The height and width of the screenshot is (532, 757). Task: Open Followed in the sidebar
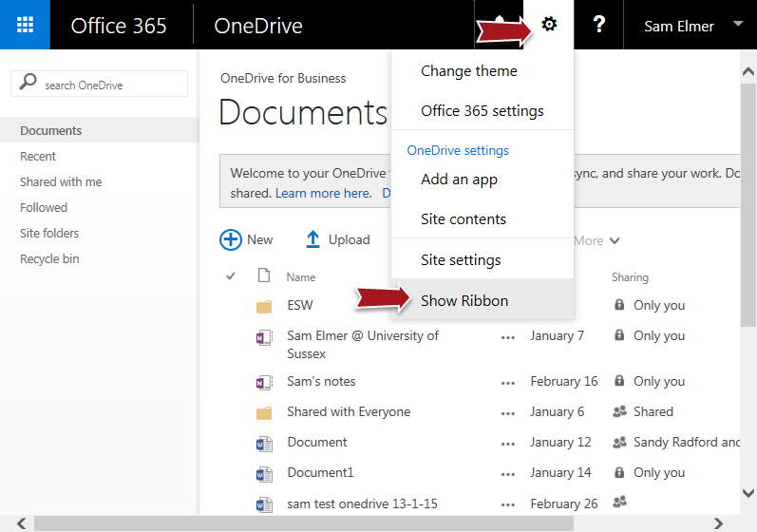tap(44, 208)
